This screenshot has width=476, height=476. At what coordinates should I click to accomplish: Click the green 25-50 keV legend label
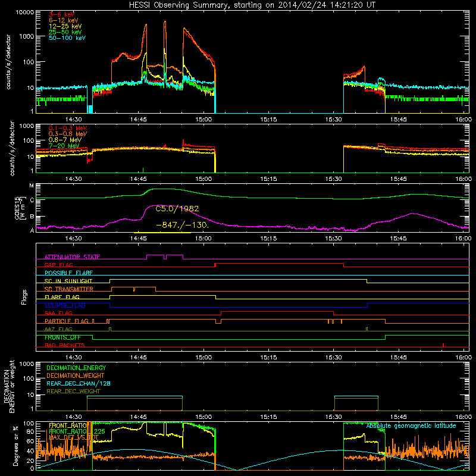(65, 32)
